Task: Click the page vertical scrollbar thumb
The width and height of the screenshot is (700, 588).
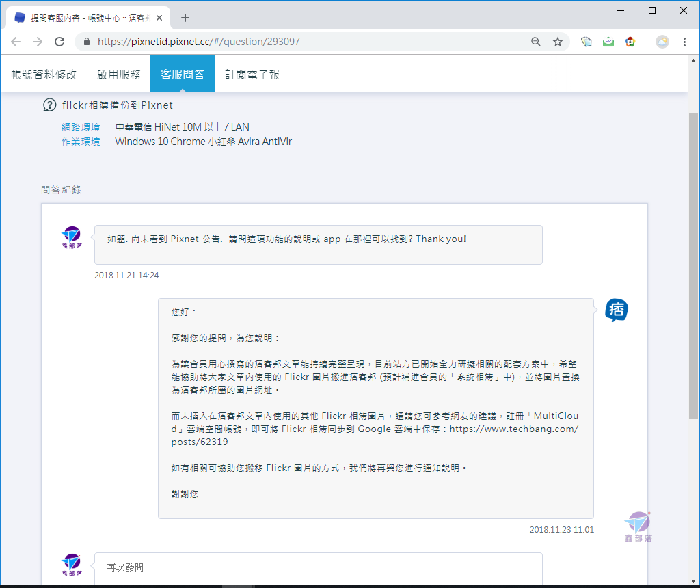Action: tap(693, 266)
